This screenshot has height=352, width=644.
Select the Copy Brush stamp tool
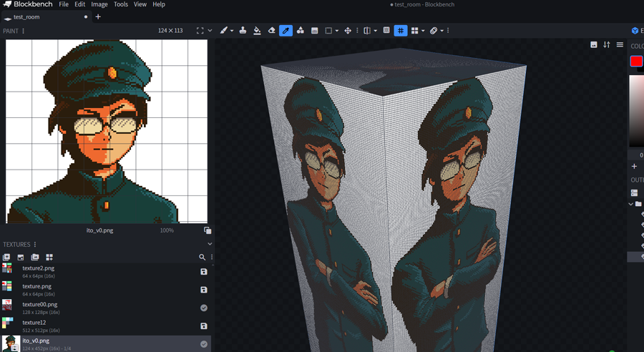[243, 31]
